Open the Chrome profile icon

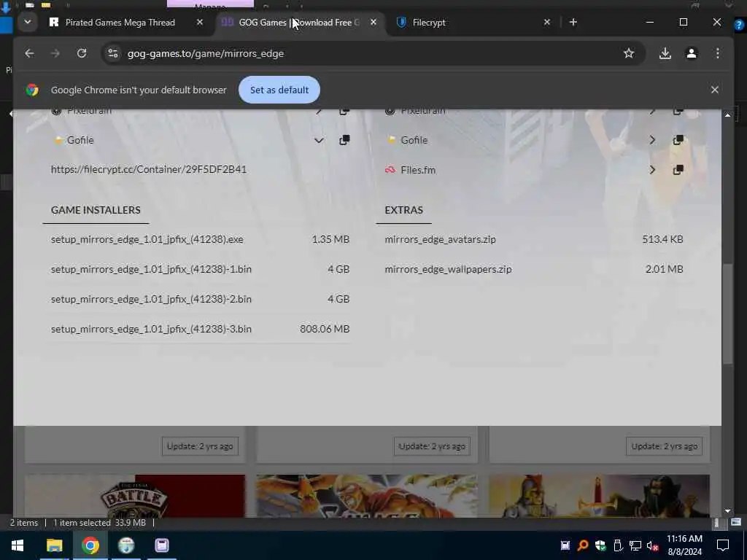692,53
